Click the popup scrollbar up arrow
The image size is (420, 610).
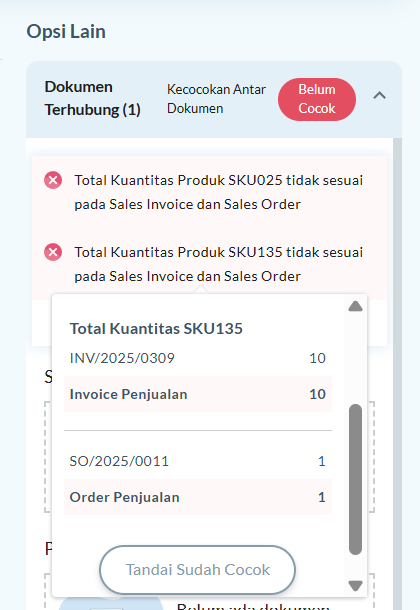pos(355,307)
